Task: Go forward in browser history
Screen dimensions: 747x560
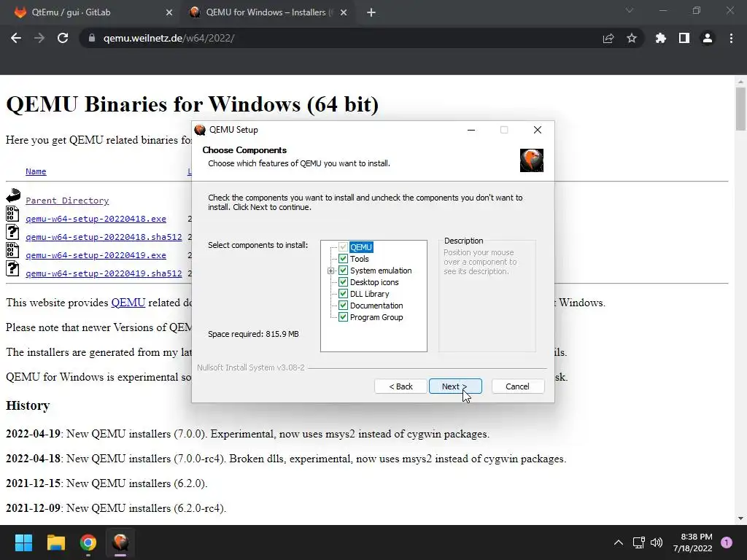Action: [x=39, y=38]
